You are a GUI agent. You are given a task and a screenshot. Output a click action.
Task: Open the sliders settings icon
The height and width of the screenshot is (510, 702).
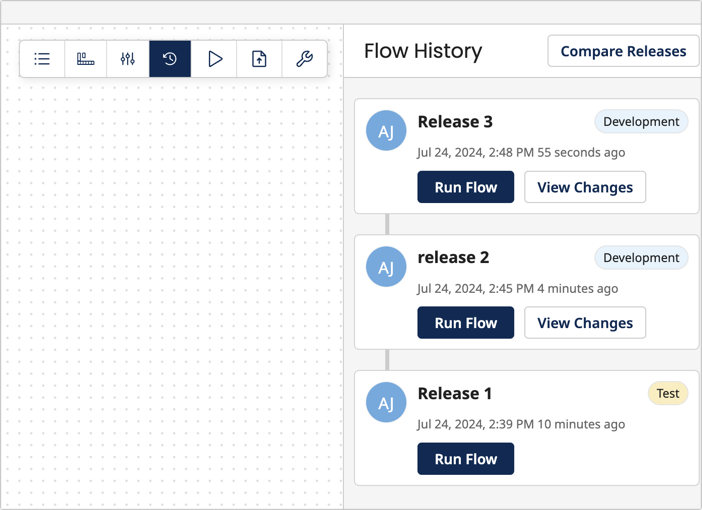click(128, 59)
